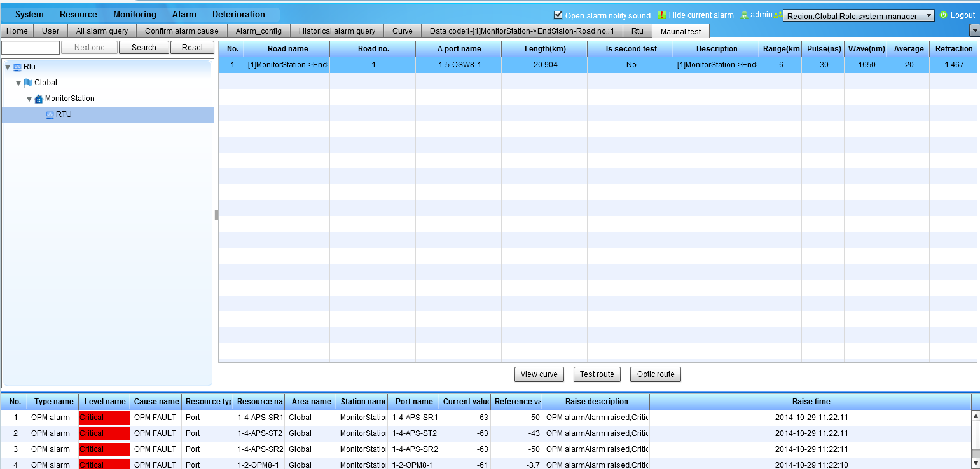Image resolution: width=980 pixels, height=469 pixels.
Task: Click the tree search input field
Action: pyautogui.click(x=31, y=48)
